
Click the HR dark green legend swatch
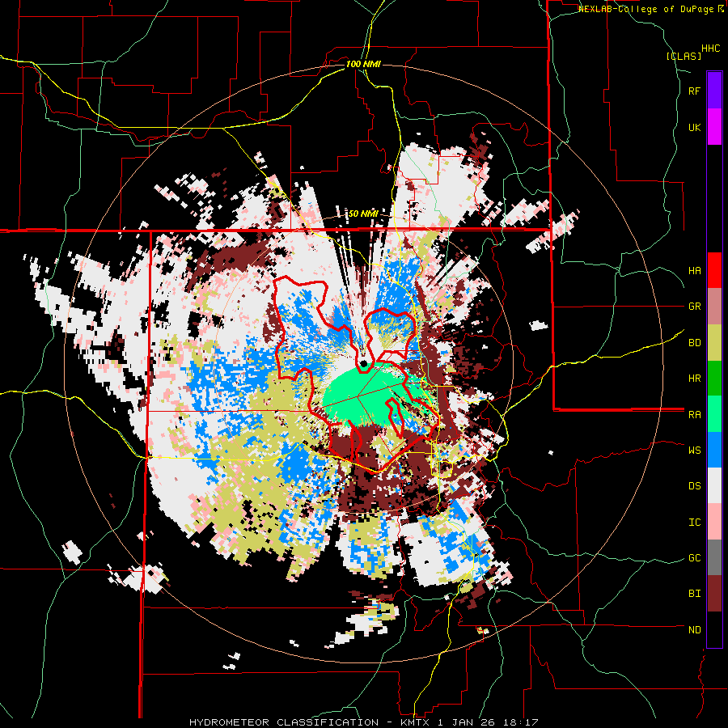point(714,378)
